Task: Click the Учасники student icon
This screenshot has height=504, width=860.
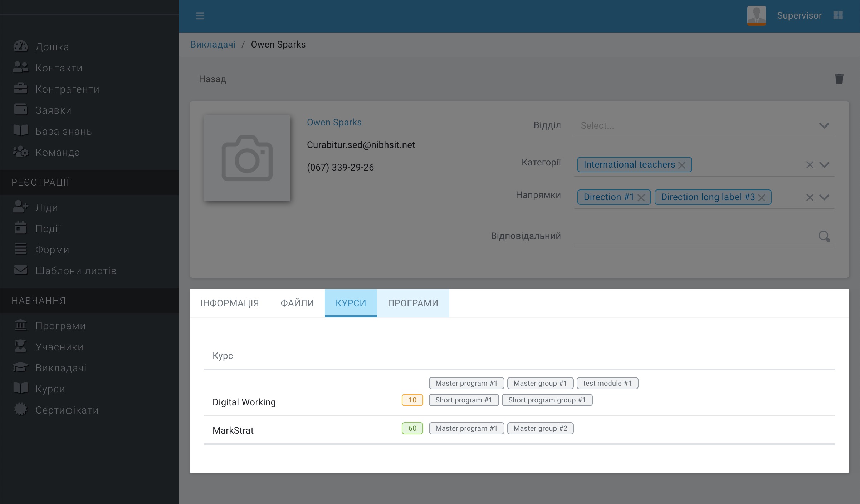Action: pos(21,346)
